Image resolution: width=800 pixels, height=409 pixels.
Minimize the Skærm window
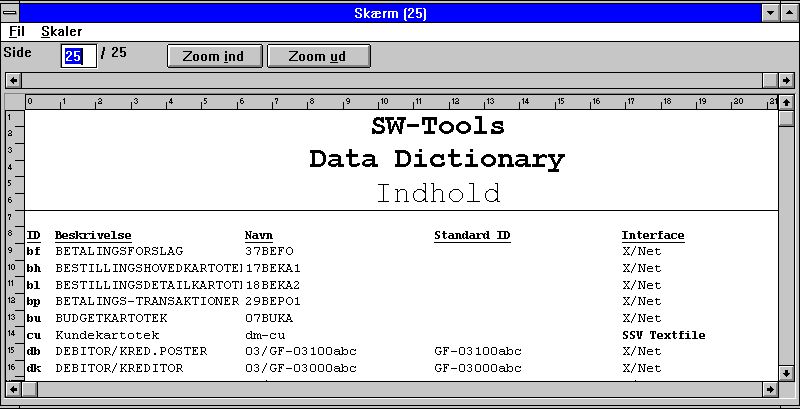(770, 13)
